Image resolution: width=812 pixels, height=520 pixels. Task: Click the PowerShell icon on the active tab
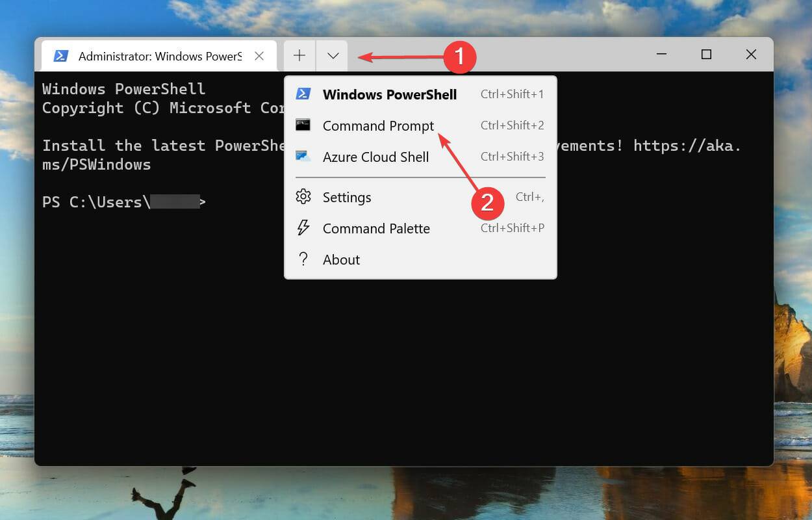pos(60,56)
